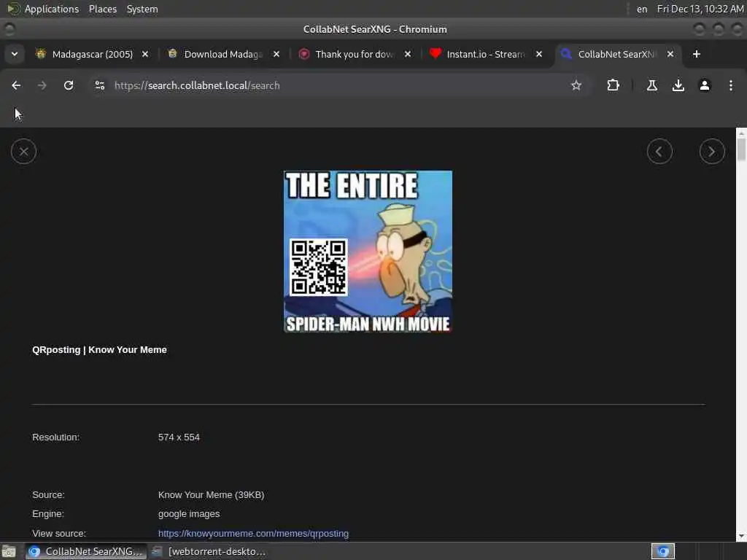
Task: Click the page vertical scrollbar thumb
Action: click(x=741, y=149)
